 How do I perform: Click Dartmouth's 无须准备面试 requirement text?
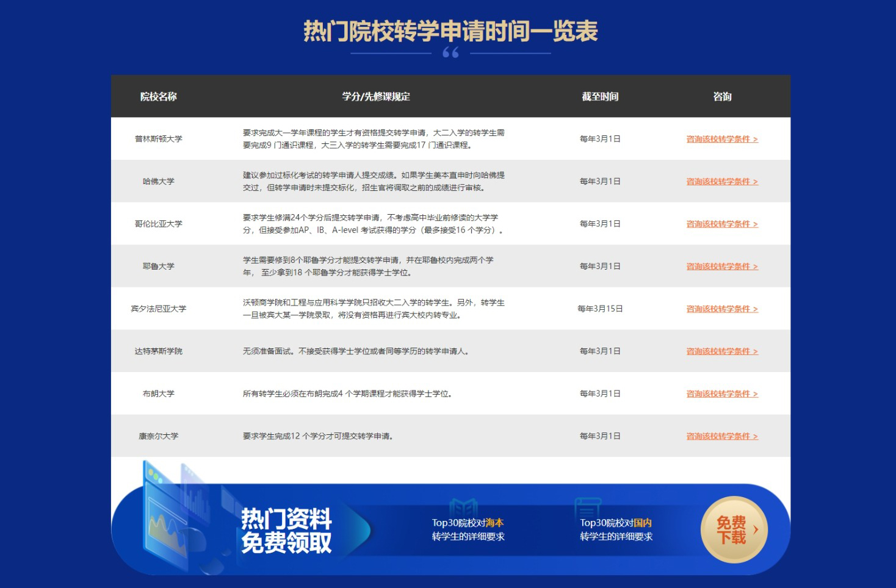coord(356,351)
